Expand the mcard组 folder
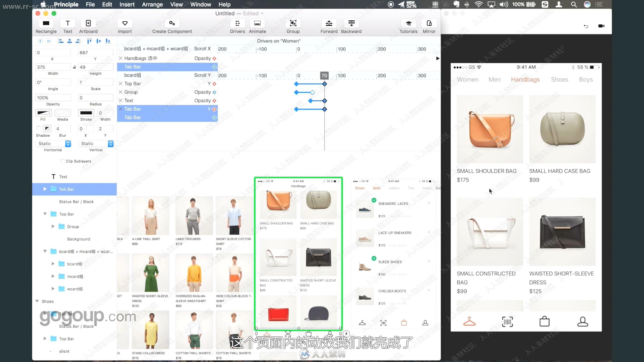Viewport: 644px width, 362px height. 53,276
